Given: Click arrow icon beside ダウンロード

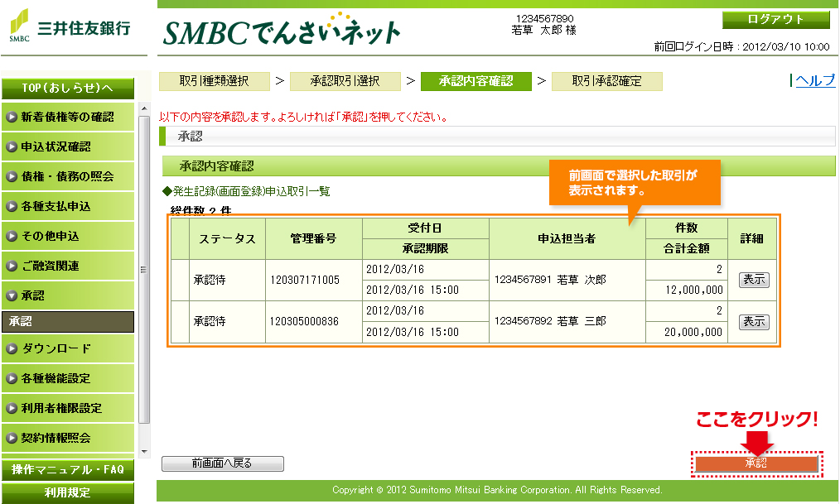Looking at the screenshot, I should click(12, 349).
